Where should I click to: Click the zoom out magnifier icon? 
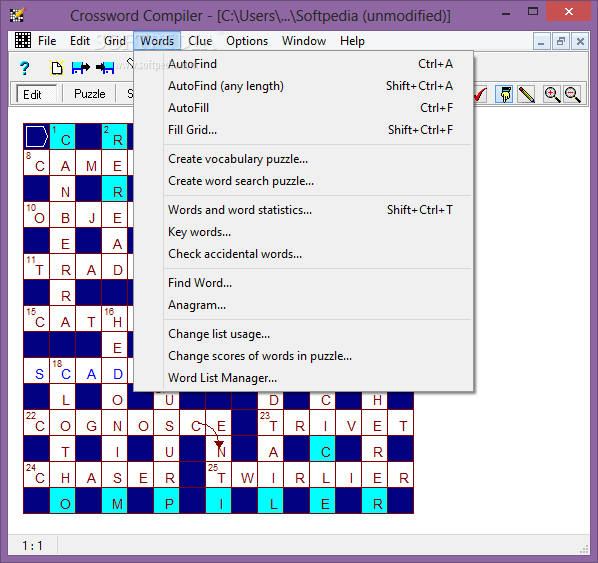[x=572, y=94]
